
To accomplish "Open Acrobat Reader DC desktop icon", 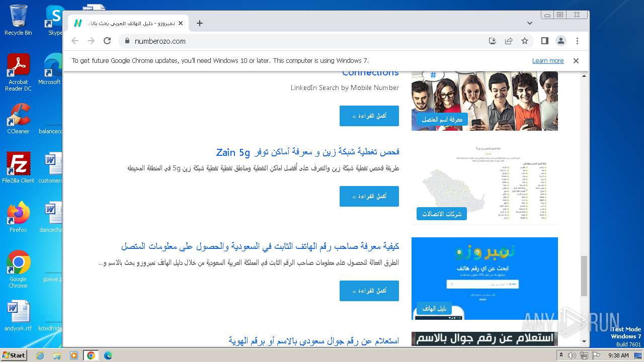I will click(18, 72).
